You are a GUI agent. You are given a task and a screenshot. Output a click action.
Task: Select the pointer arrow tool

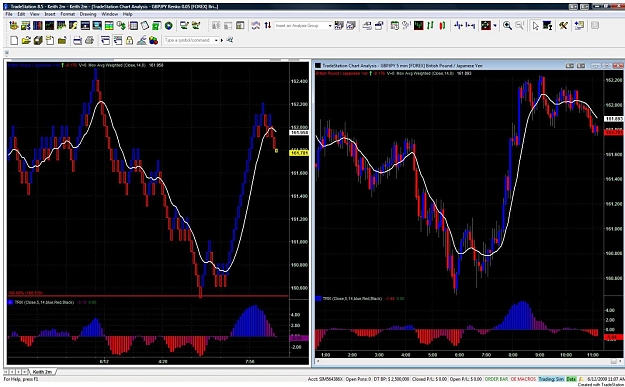535,26
